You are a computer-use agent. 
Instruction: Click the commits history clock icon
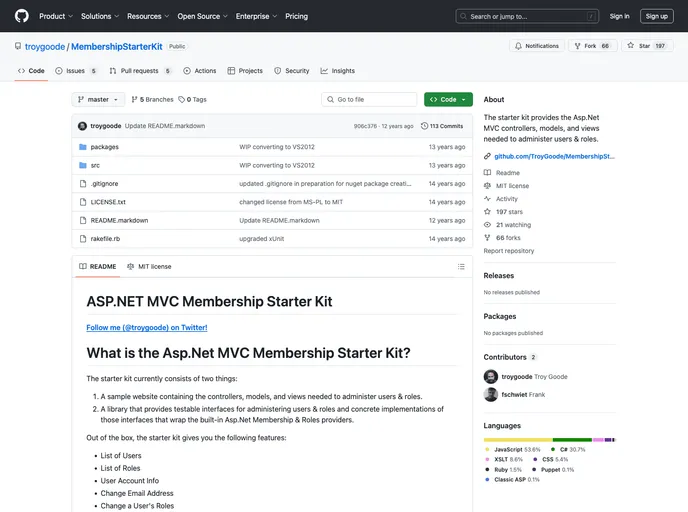tap(424, 126)
